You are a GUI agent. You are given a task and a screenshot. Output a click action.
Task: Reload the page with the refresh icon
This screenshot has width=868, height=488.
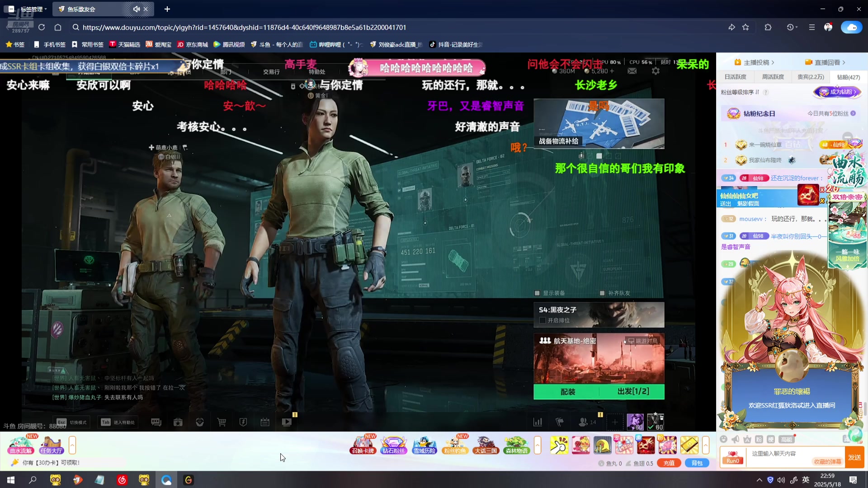(42, 27)
